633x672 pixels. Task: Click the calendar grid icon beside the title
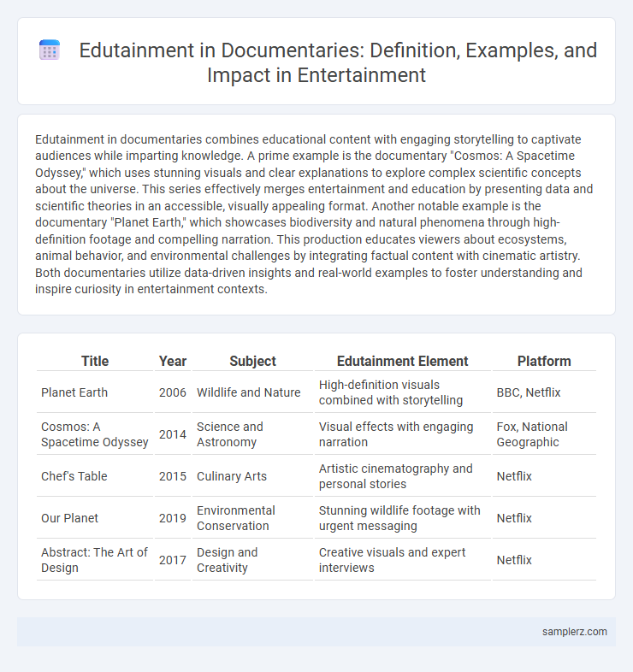pos(50,50)
